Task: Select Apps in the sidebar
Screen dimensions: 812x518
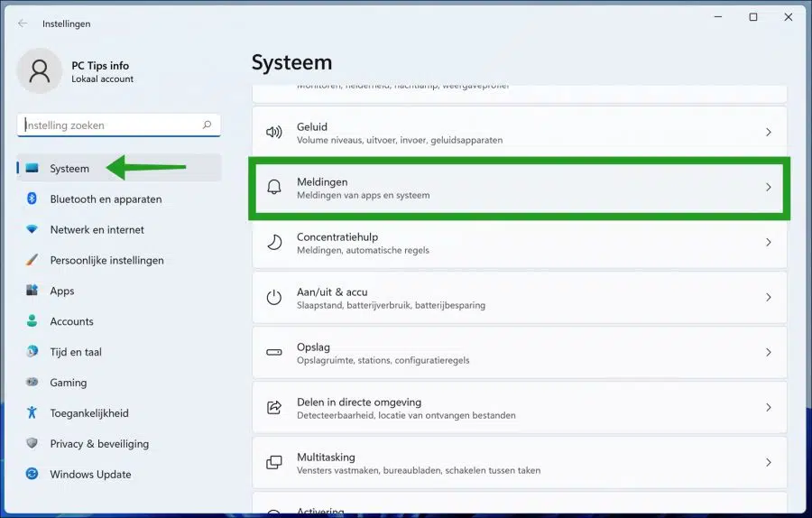Action: pos(119,290)
